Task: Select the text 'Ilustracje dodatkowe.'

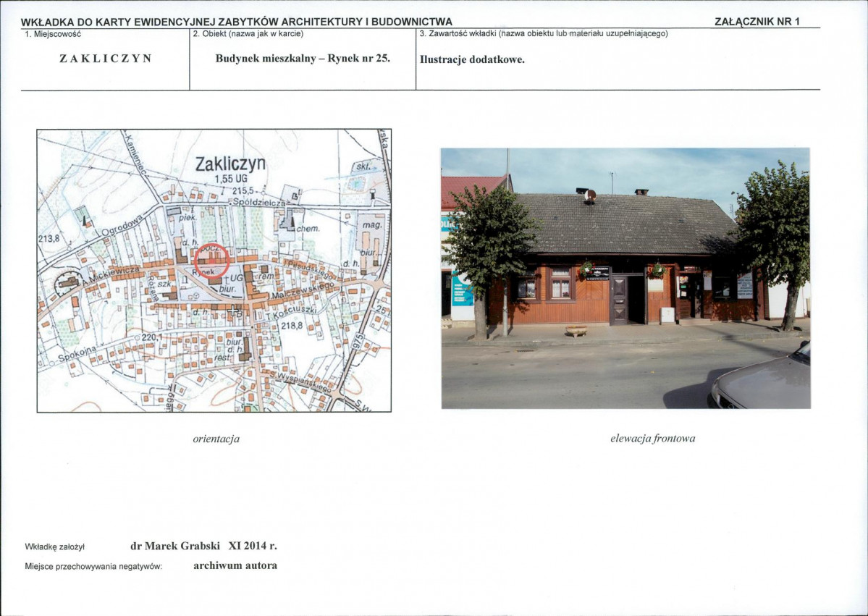Action: [x=472, y=60]
